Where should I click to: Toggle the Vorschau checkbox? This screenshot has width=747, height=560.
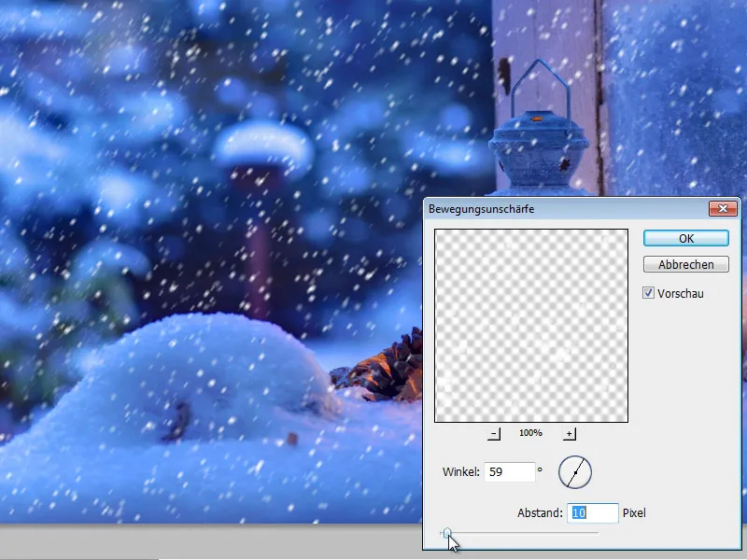click(648, 293)
